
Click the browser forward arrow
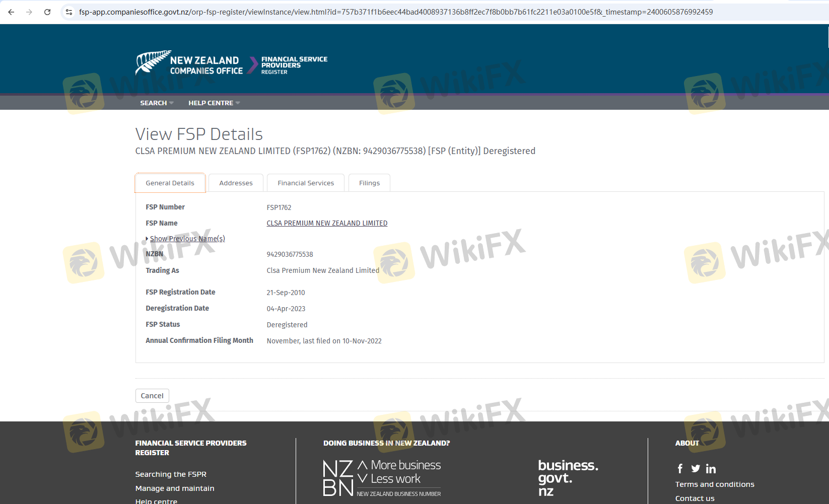click(29, 12)
